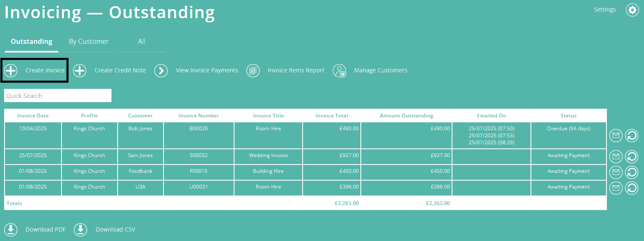The height and width of the screenshot is (241, 644).
Task: Click the 25/07/2025 invoice date cell
Action: [33, 157]
